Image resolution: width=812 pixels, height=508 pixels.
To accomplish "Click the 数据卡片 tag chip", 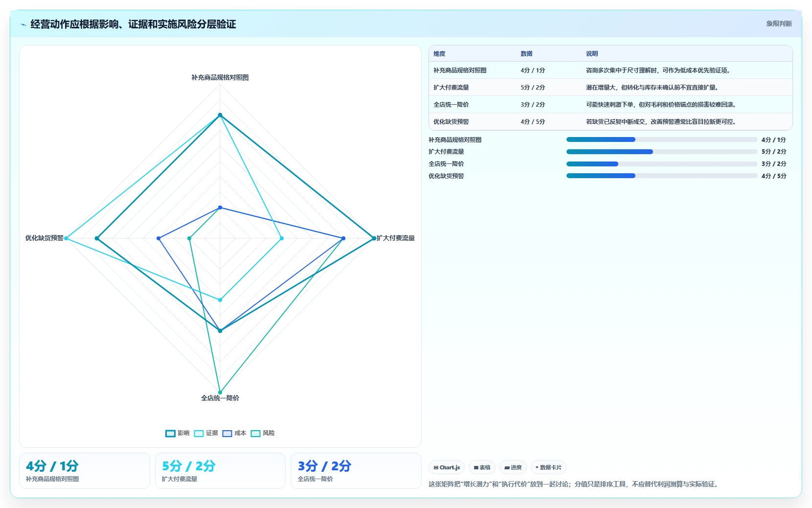I will (x=548, y=467).
